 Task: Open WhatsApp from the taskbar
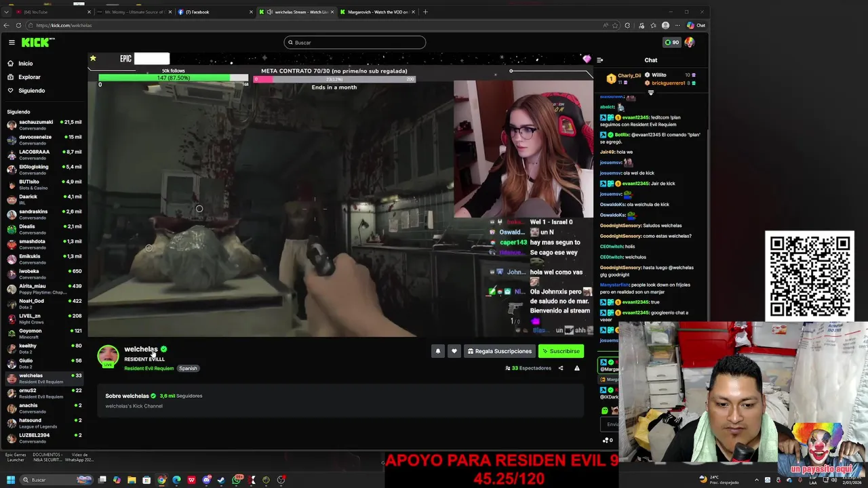click(236, 480)
